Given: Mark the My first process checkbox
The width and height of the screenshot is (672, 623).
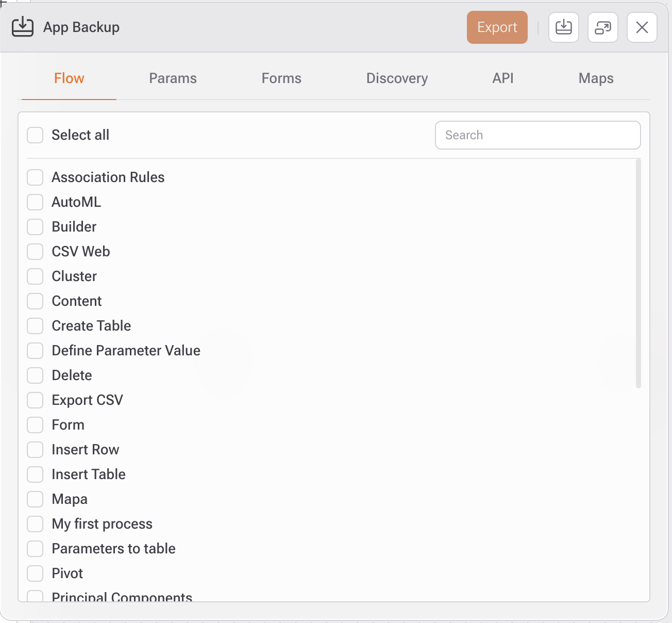Looking at the screenshot, I should pyautogui.click(x=35, y=524).
